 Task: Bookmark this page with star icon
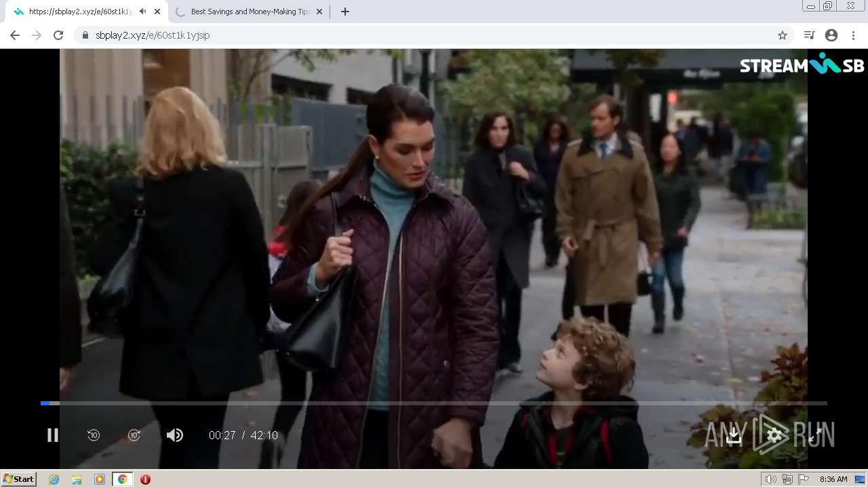(783, 35)
